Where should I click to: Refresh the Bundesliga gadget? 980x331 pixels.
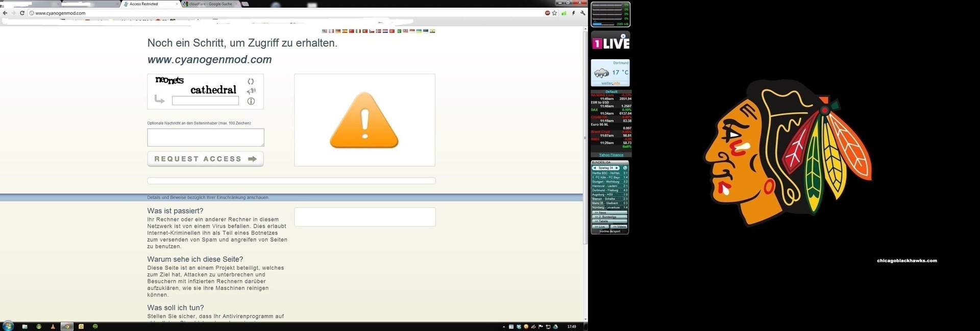click(625, 168)
